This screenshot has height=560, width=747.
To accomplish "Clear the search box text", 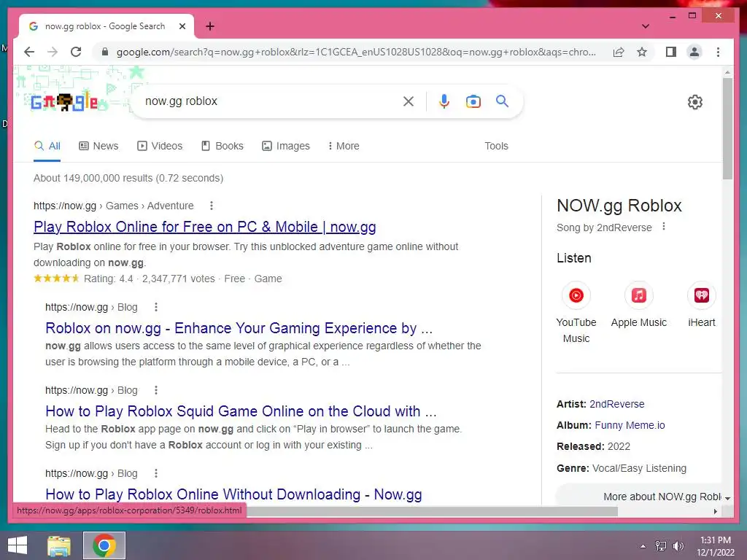I will [x=409, y=101].
